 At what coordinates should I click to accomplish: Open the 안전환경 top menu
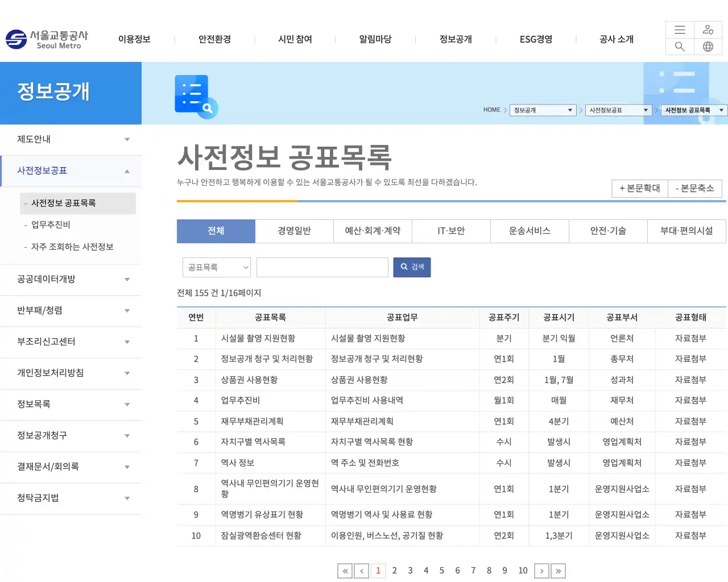click(214, 39)
